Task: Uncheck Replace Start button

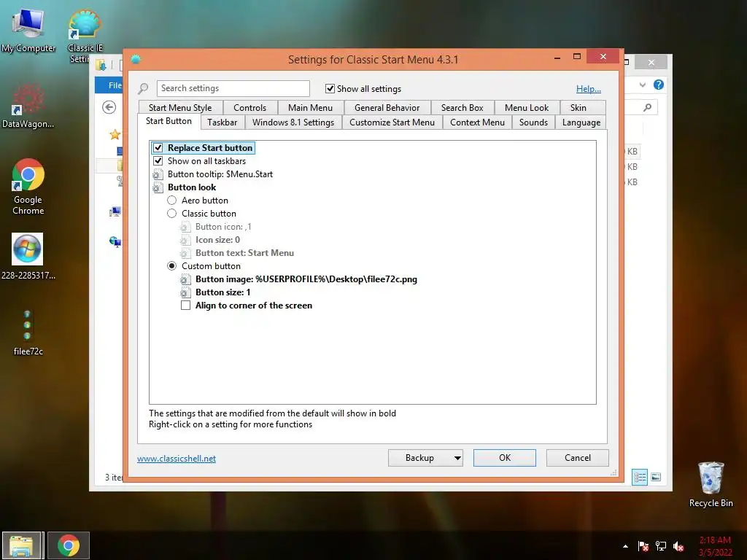Action: [158, 147]
